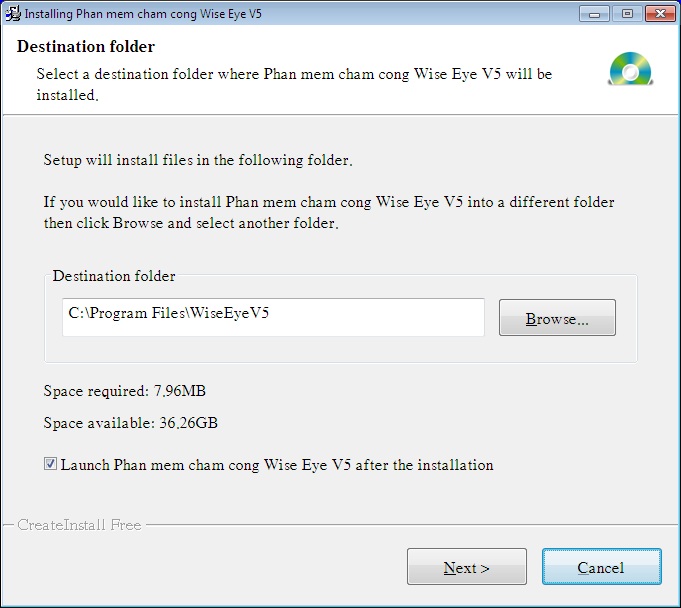Close the installer window

[660, 14]
